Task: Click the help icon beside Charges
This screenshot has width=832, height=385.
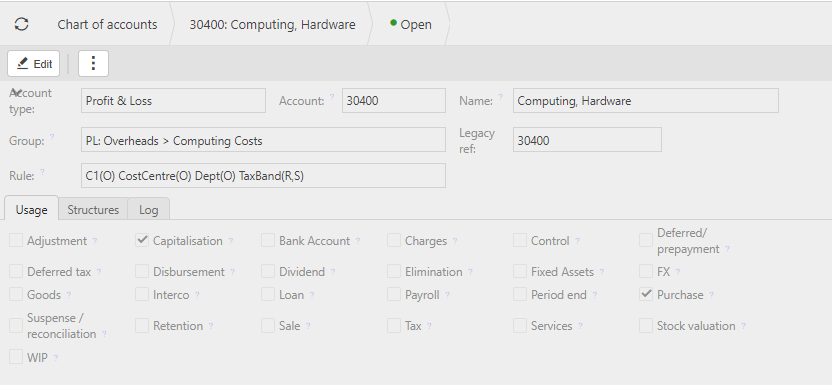Action: (x=455, y=241)
